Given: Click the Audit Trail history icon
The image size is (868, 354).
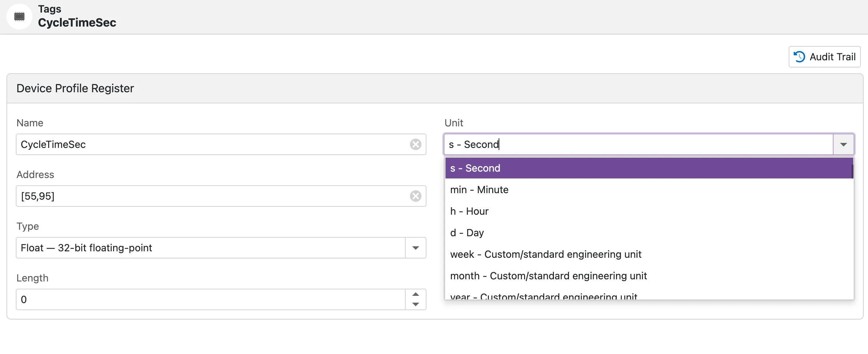Looking at the screenshot, I should click(799, 57).
